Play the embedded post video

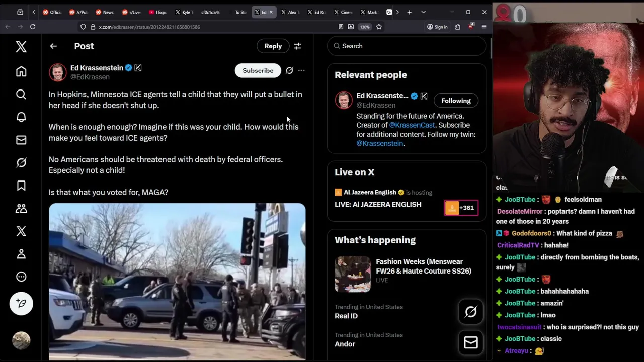[x=177, y=282]
